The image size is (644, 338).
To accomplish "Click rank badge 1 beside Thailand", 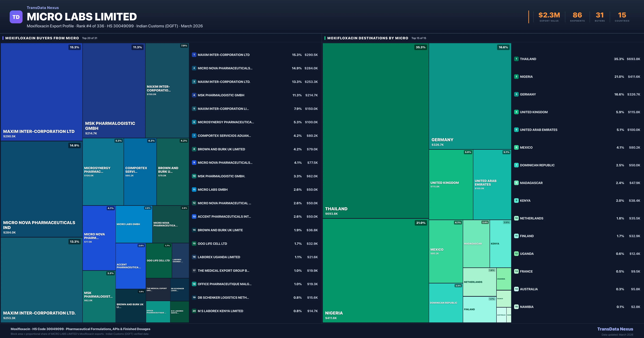I will (516, 59).
